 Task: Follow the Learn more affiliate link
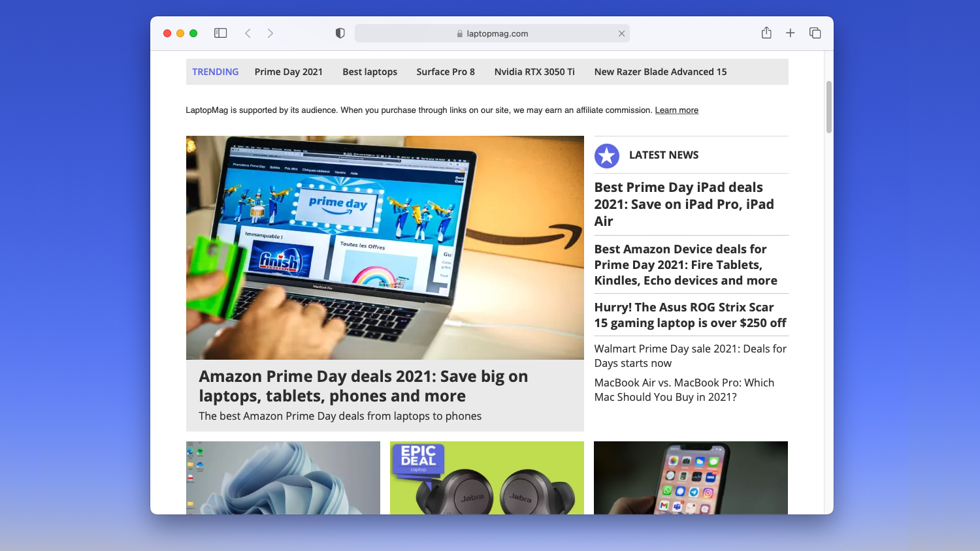point(677,110)
